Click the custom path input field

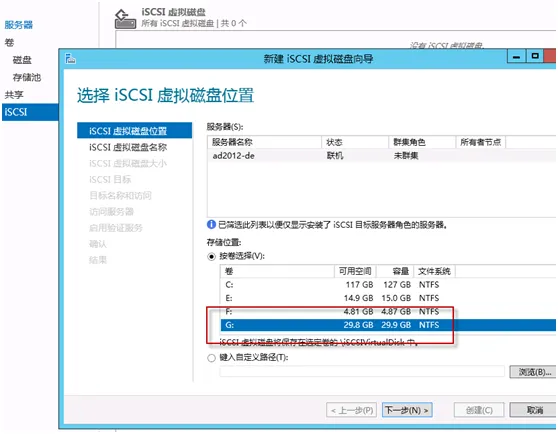[x=362, y=371]
